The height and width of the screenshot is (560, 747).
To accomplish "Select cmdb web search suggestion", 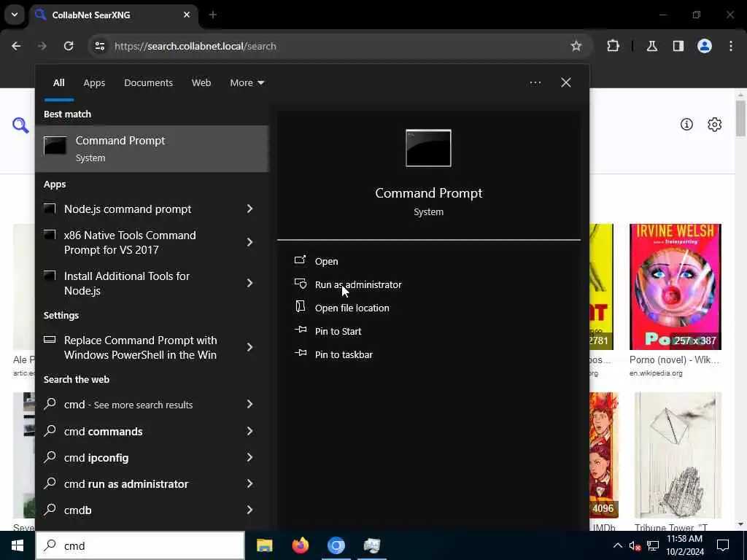I will (x=77, y=510).
